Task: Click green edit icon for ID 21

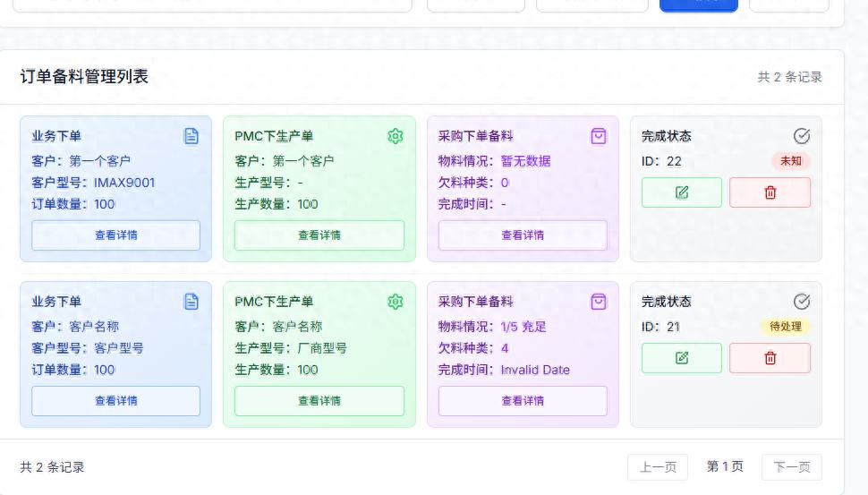Action: (x=681, y=358)
